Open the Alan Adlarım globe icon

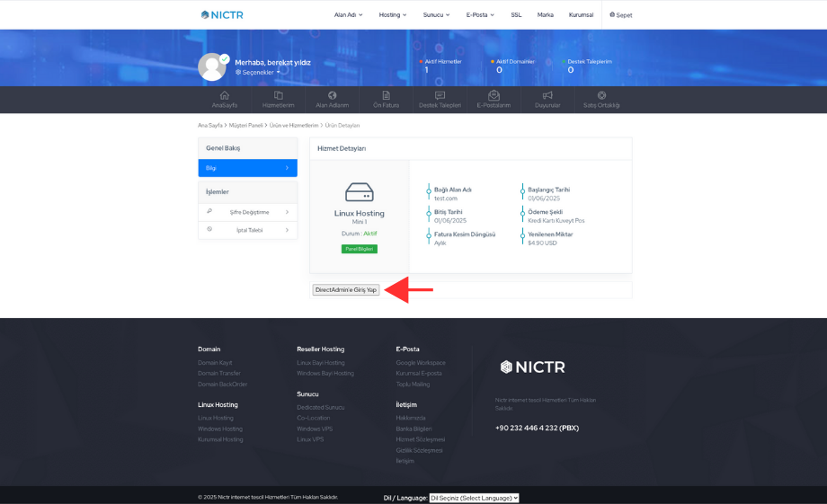click(333, 95)
